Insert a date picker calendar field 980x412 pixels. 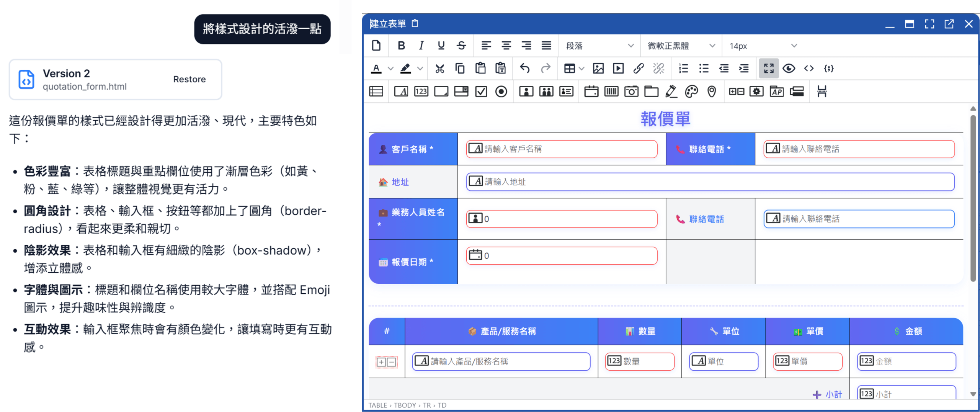click(591, 92)
